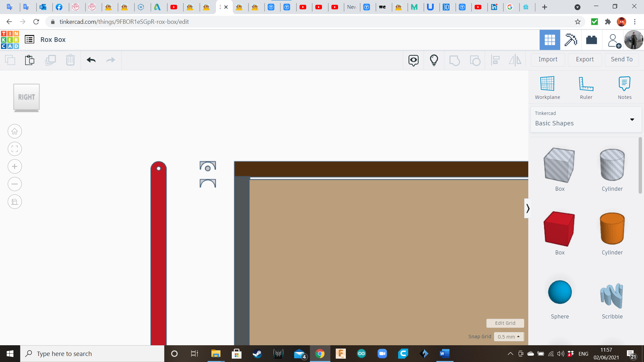The width and height of the screenshot is (644, 362).
Task: Toggle show all hidden objects lightbulb
Action: (434, 60)
